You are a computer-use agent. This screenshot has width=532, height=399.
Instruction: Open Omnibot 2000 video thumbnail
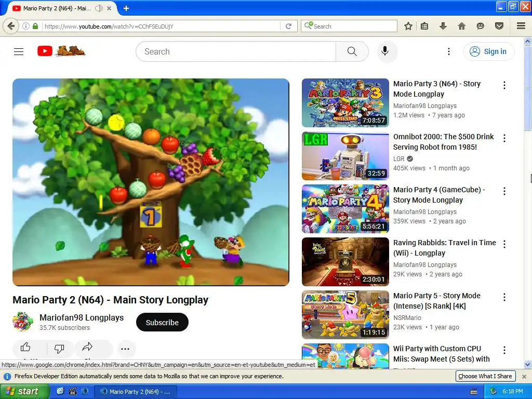345,156
